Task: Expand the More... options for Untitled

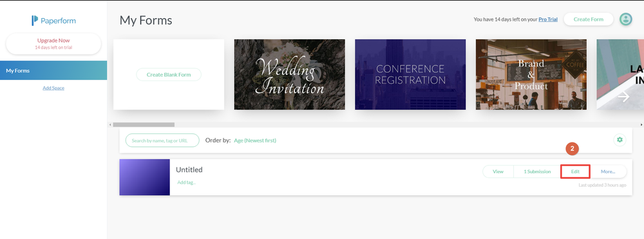Action: 609,171
